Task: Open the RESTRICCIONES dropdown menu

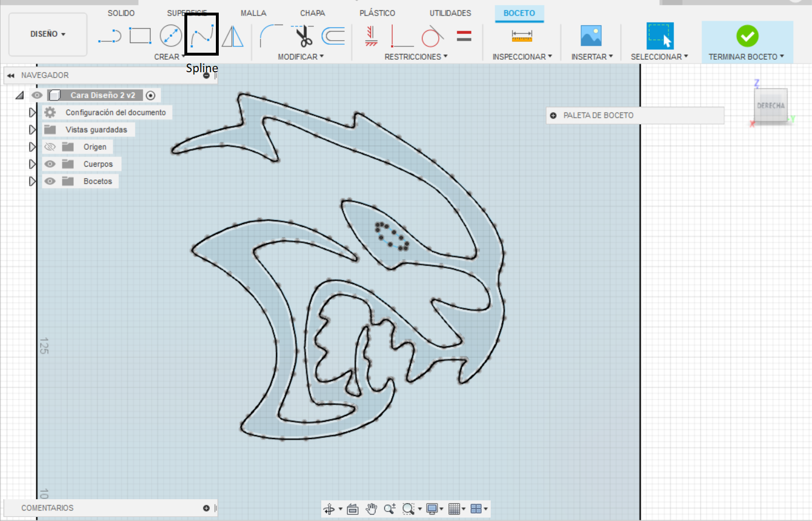Action: tap(416, 57)
